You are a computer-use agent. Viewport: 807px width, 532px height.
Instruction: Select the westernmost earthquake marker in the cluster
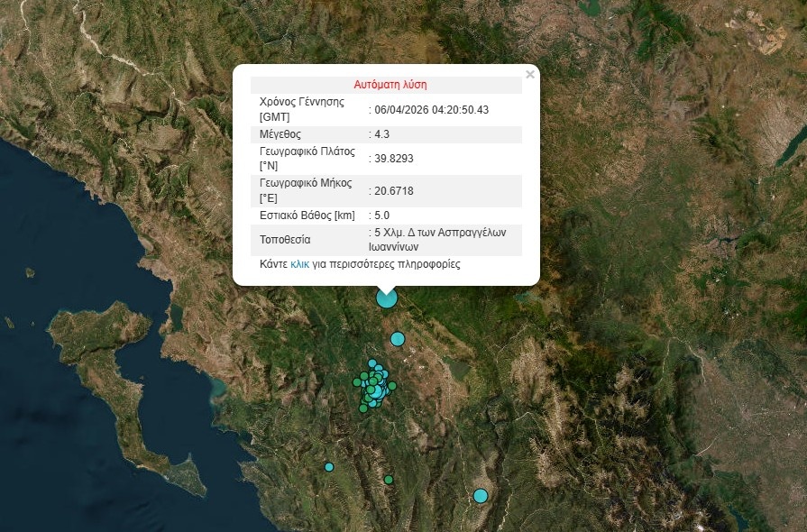(x=356, y=382)
